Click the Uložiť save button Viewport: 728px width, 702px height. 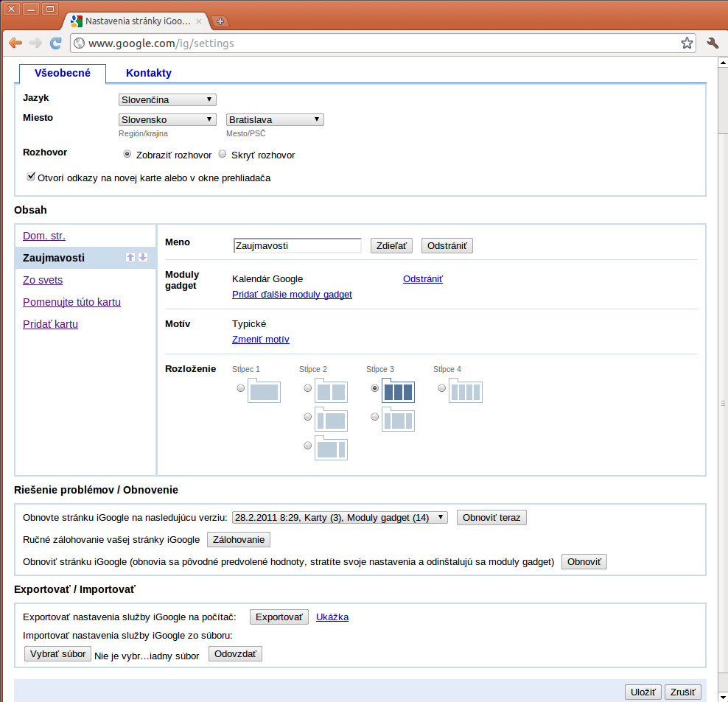(643, 692)
